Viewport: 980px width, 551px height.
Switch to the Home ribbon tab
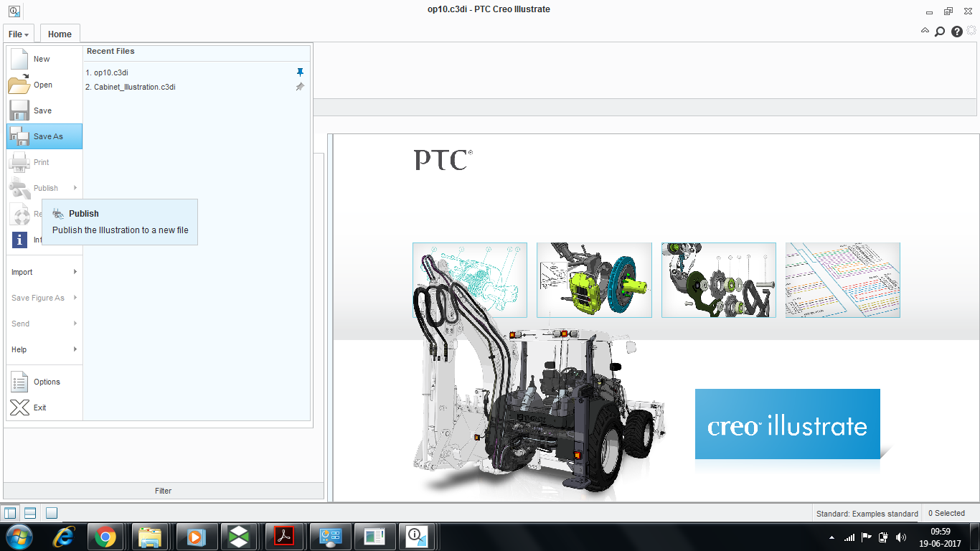60,34
